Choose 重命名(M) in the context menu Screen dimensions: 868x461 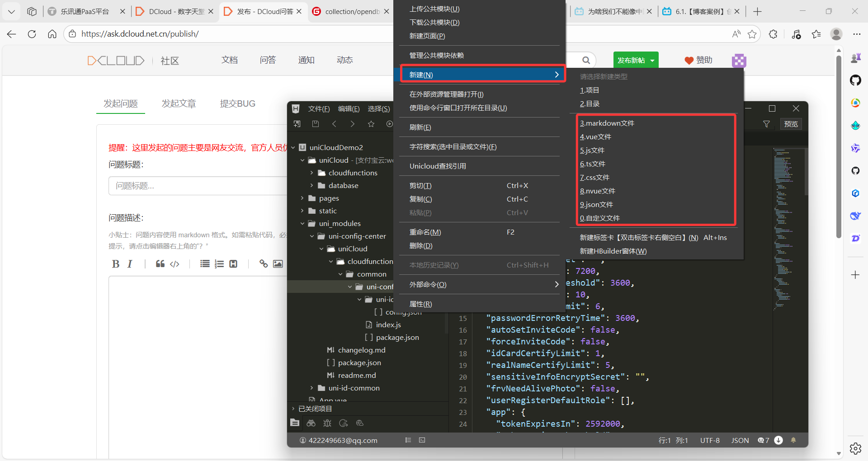click(x=425, y=232)
